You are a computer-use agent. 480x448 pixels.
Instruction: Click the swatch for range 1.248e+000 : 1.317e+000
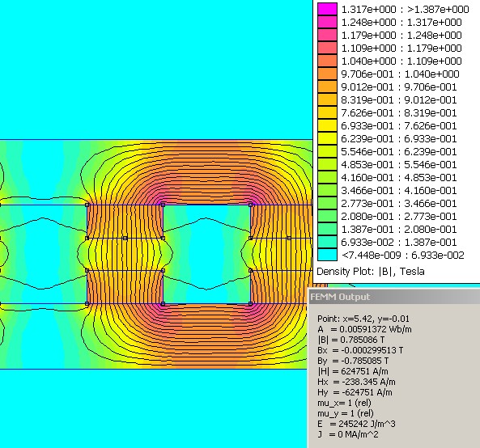327,22
